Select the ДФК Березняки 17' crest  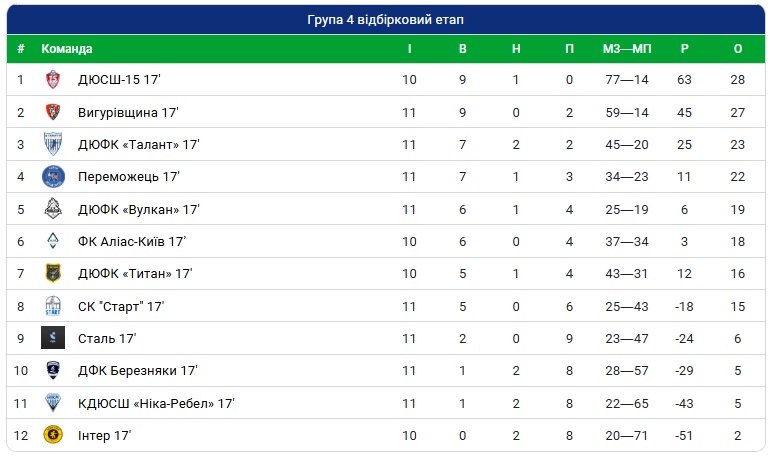[x=53, y=370]
